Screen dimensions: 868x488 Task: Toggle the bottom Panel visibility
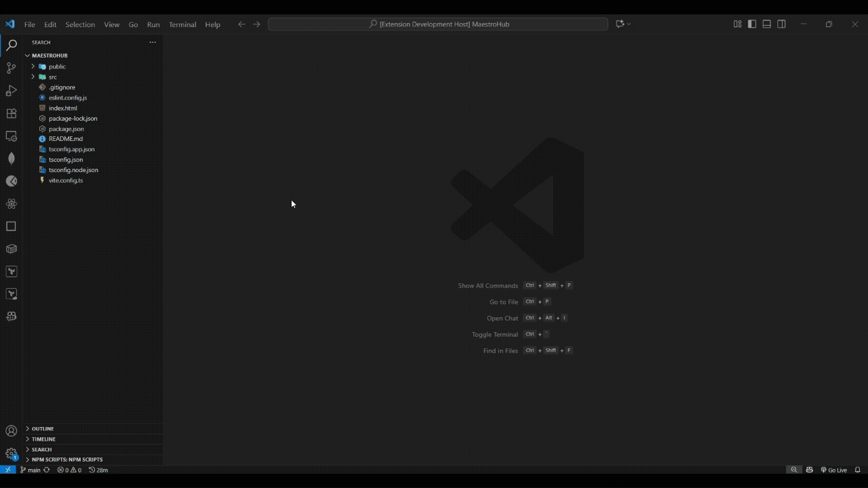(767, 24)
